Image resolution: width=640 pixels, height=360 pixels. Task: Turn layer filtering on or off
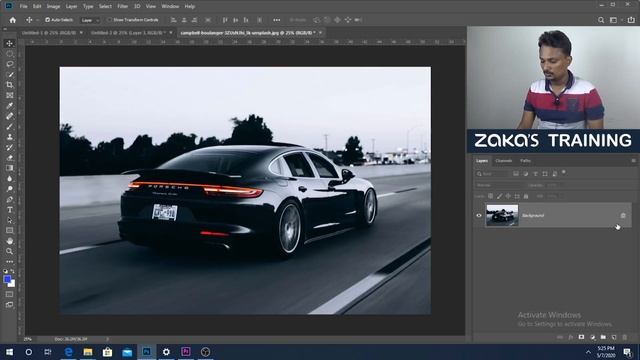point(564,173)
